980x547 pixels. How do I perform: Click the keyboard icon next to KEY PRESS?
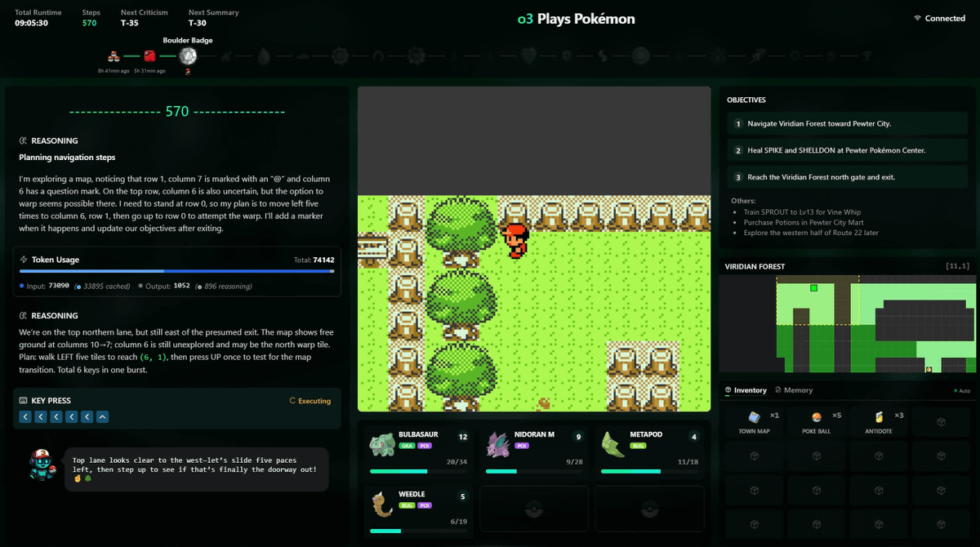pyautogui.click(x=24, y=401)
